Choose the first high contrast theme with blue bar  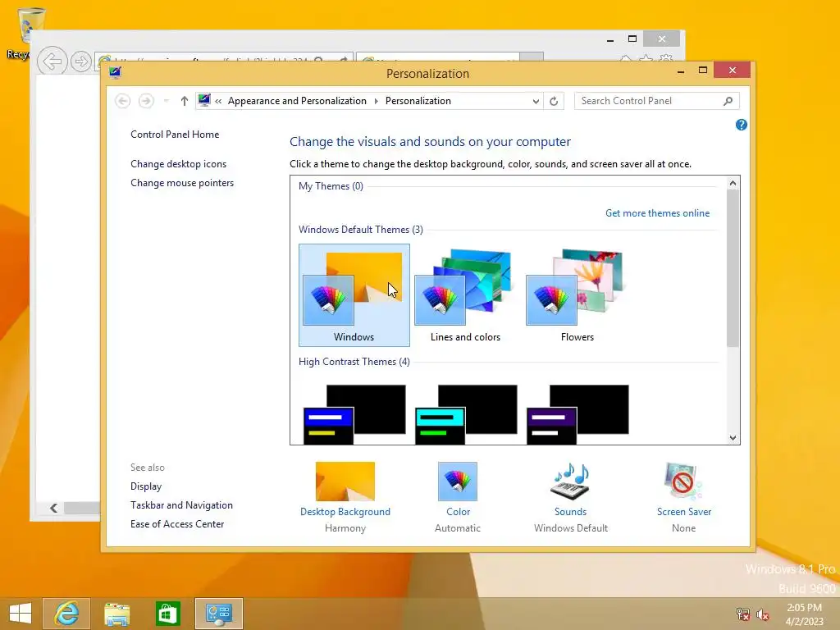pyautogui.click(x=354, y=414)
